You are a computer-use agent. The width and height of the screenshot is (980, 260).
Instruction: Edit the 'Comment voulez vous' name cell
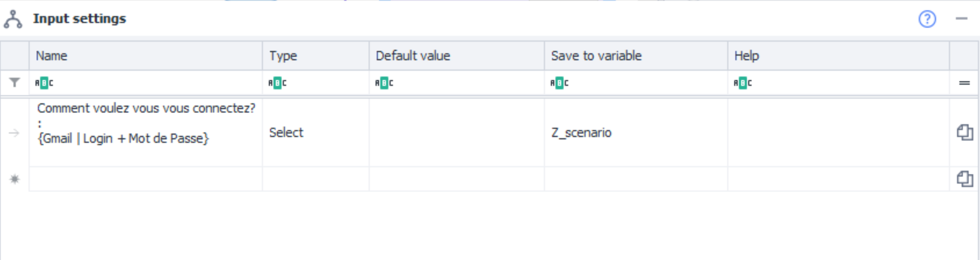coord(146,124)
